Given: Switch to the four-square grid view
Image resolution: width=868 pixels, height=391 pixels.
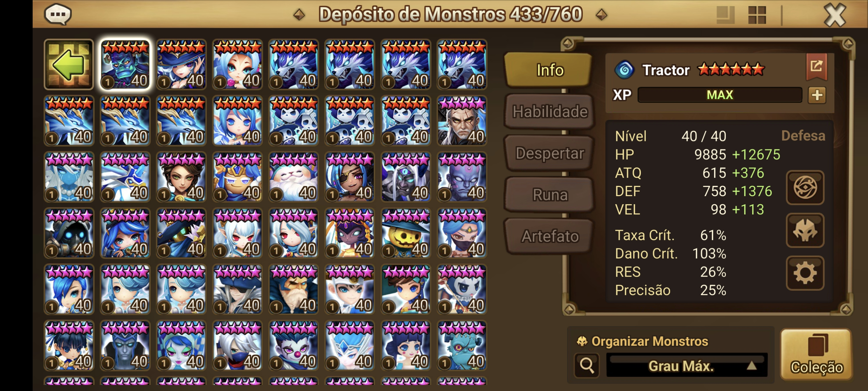Looking at the screenshot, I should click(757, 15).
